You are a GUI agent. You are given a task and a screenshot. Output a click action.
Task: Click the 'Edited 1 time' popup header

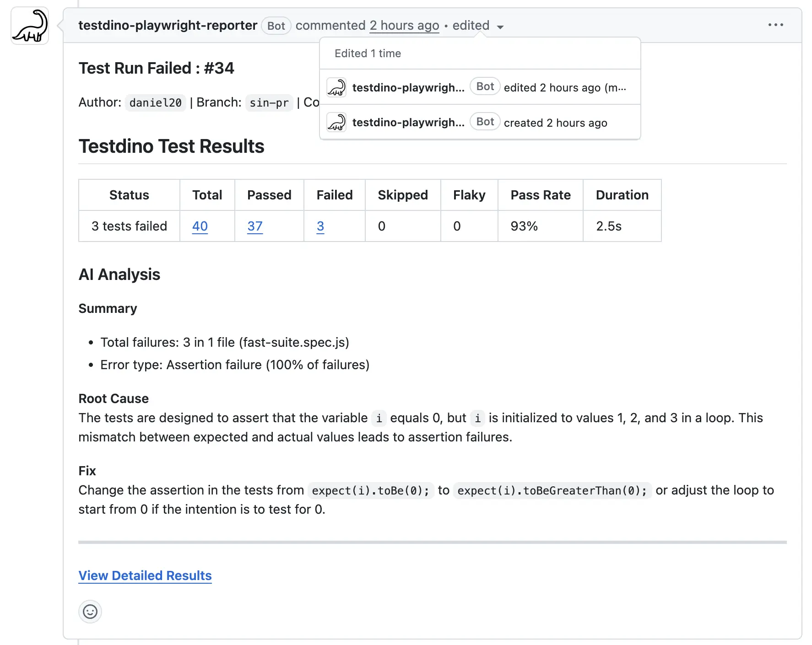368,54
